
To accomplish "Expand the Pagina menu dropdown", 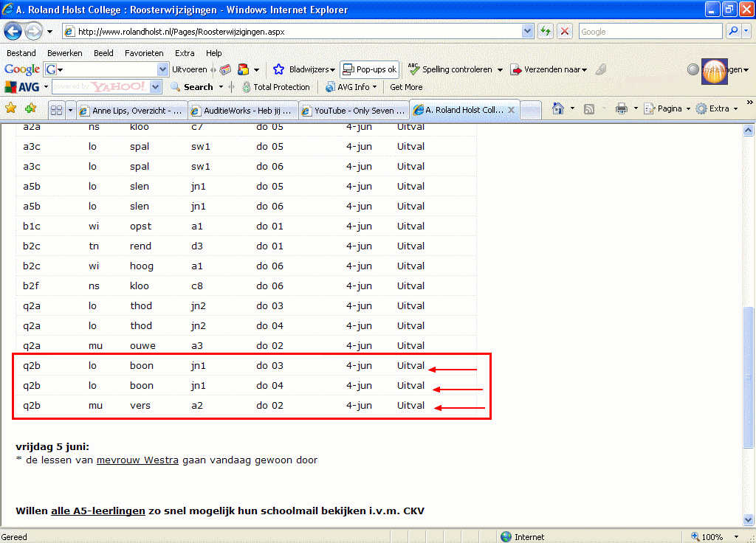I will pos(688,109).
